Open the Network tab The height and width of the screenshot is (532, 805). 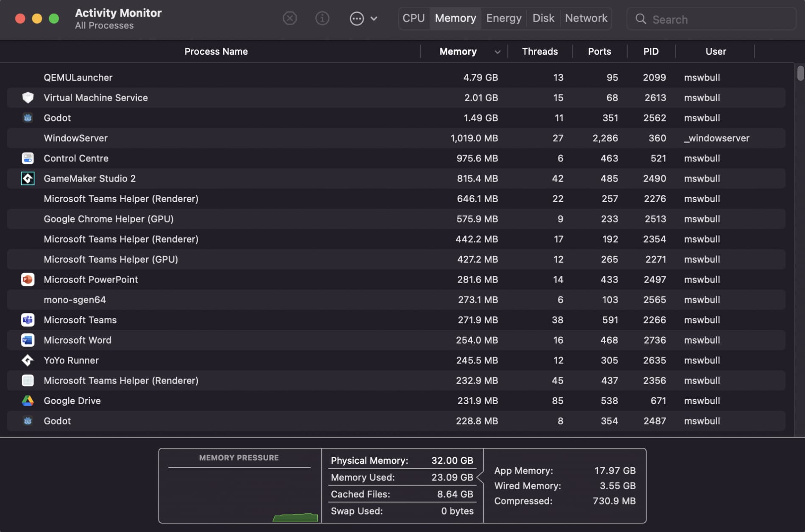[x=586, y=18]
